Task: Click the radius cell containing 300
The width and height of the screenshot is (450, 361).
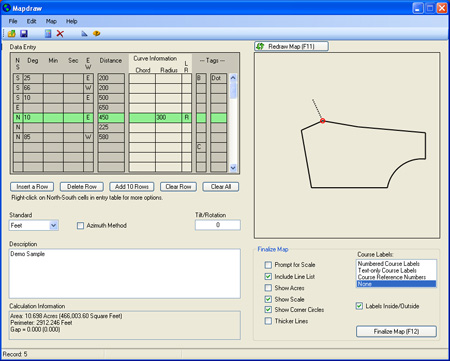Action: click(168, 117)
